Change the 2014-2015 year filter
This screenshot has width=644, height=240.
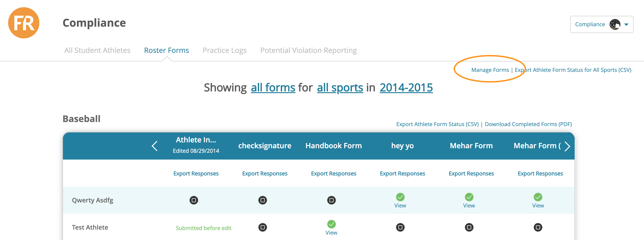[x=406, y=87]
